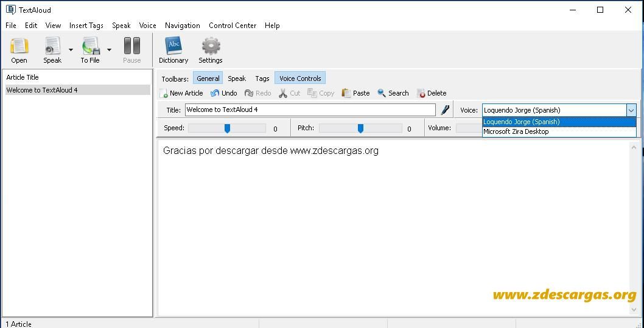Click in the article text area
This screenshot has width=644, height=328.
click(x=393, y=228)
